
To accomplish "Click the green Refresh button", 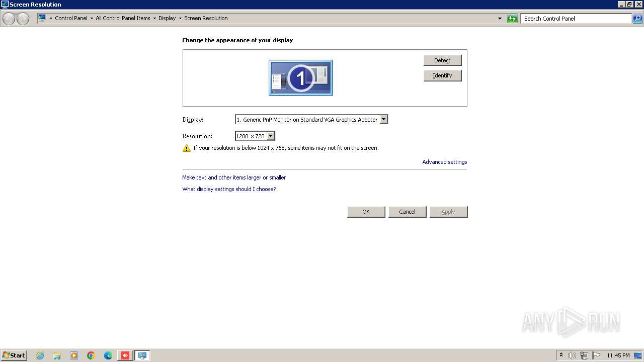I will [512, 19].
